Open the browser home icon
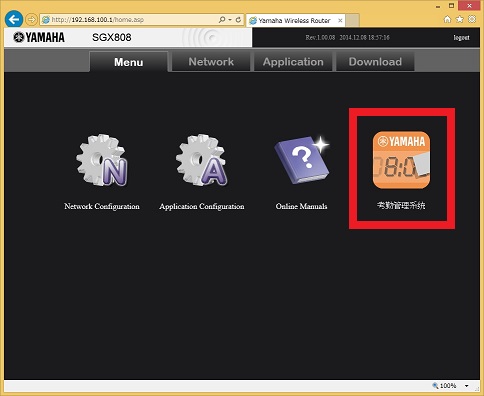Viewport: 484px width, 396px height. (x=447, y=19)
